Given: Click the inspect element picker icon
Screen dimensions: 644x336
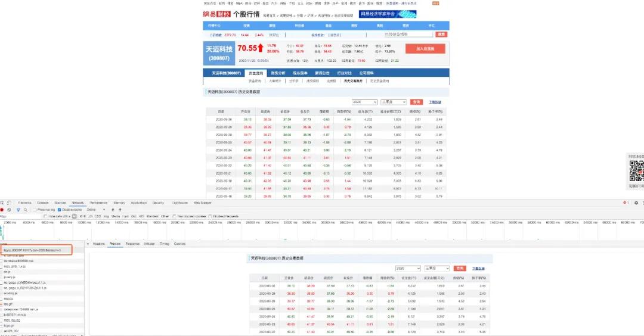Looking at the screenshot, I should coord(2,203).
